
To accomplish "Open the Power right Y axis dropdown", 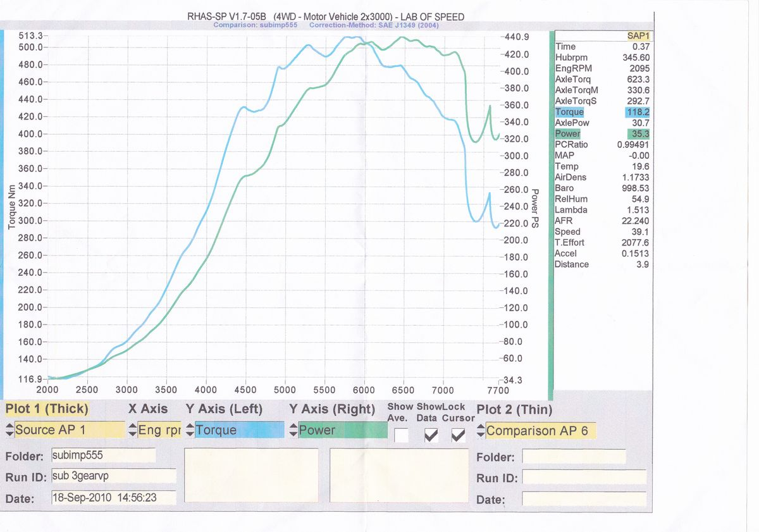I will (342, 430).
